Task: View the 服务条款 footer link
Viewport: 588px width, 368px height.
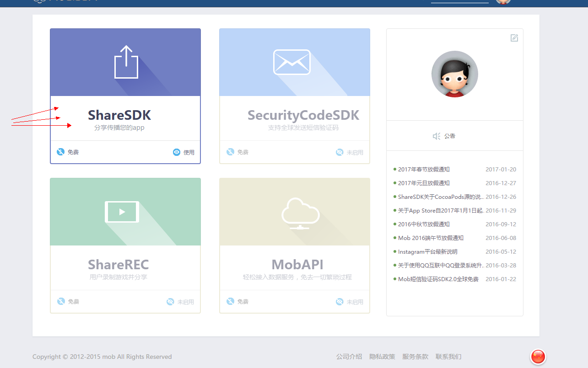Action: pyautogui.click(x=415, y=357)
